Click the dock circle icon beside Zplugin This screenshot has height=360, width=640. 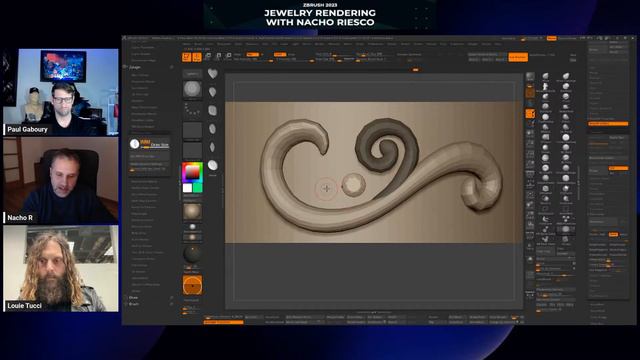pos(172,67)
